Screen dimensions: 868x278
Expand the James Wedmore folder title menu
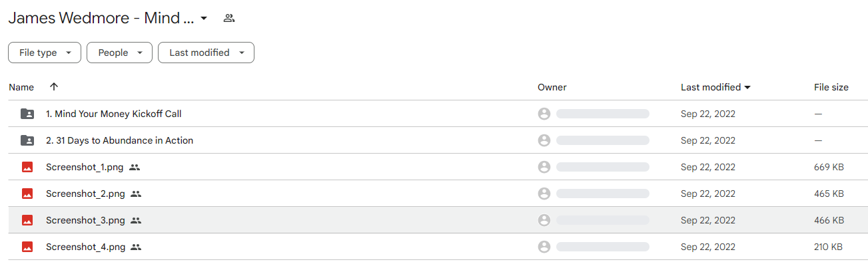(204, 18)
